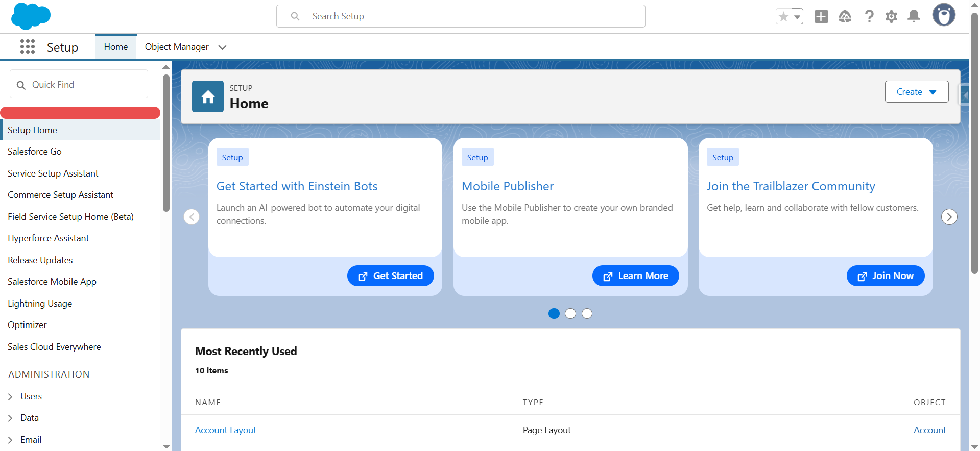
Task: Click the sidebar scroll down arrow
Action: (x=166, y=446)
